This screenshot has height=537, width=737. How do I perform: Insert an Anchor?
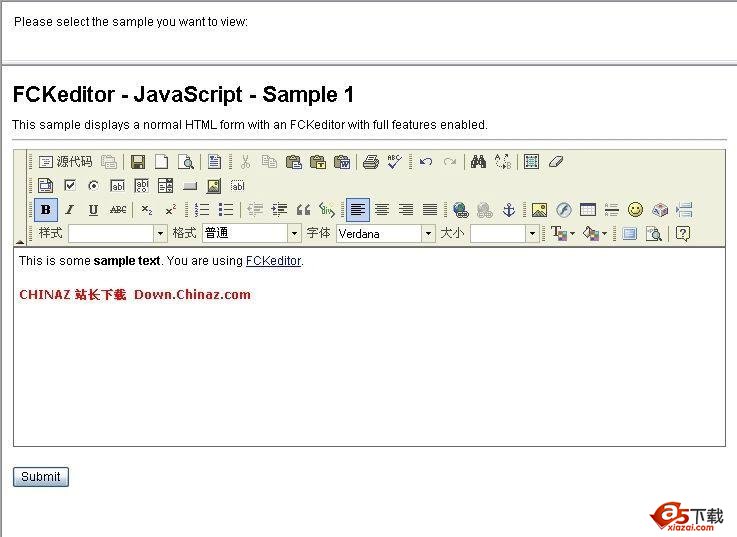tap(509, 210)
